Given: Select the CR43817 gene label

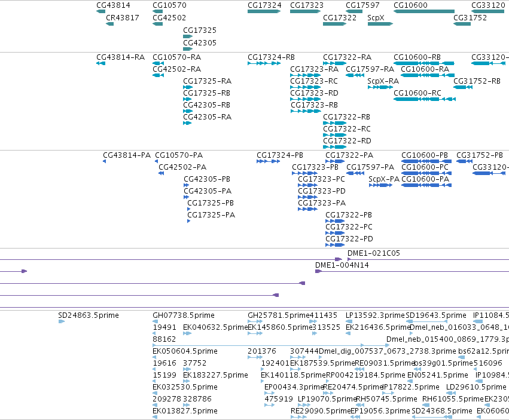Looking at the screenshot, I should [x=123, y=18].
